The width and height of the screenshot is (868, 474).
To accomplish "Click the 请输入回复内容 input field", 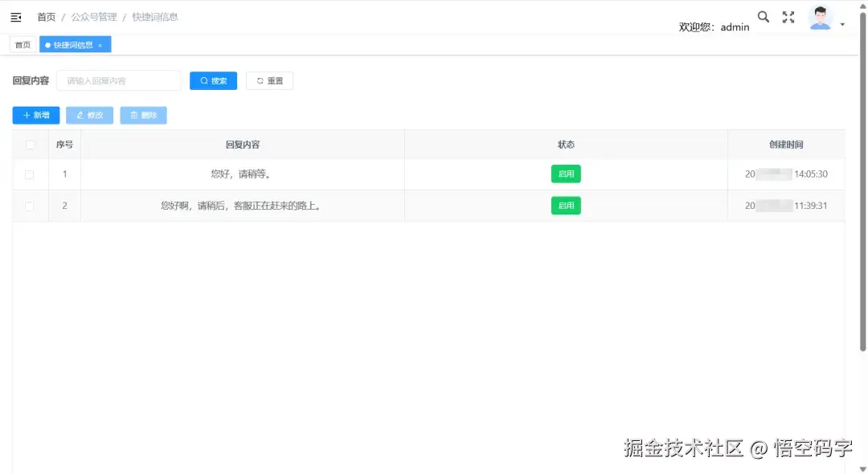I will [x=118, y=80].
